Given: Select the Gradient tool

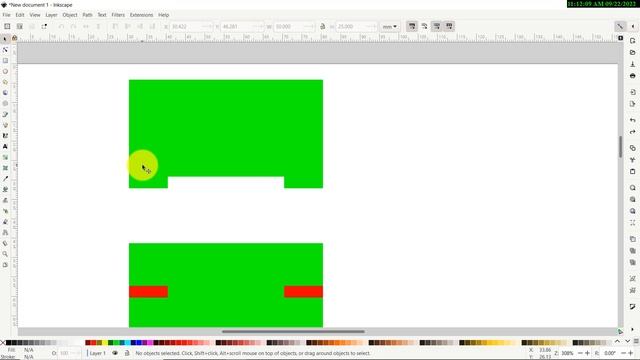Looking at the screenshot, I should 5,157.
